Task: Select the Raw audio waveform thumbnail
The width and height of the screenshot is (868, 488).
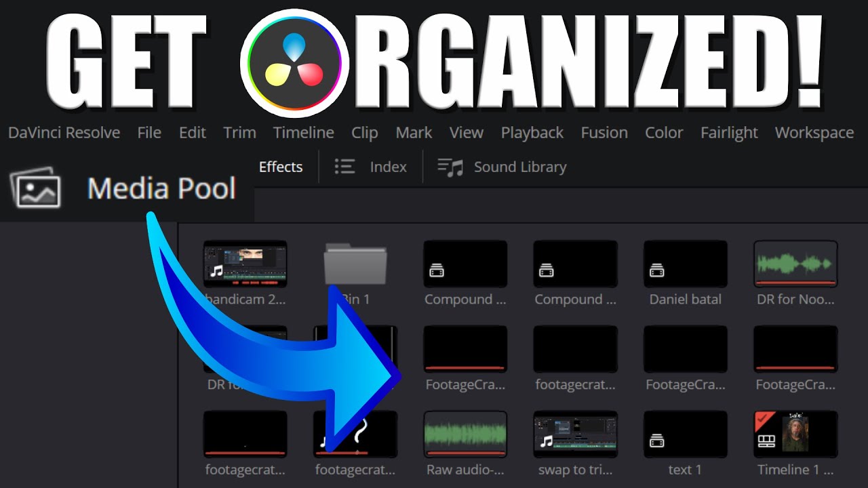Action: pyautogui.click(x=465, y=434)
